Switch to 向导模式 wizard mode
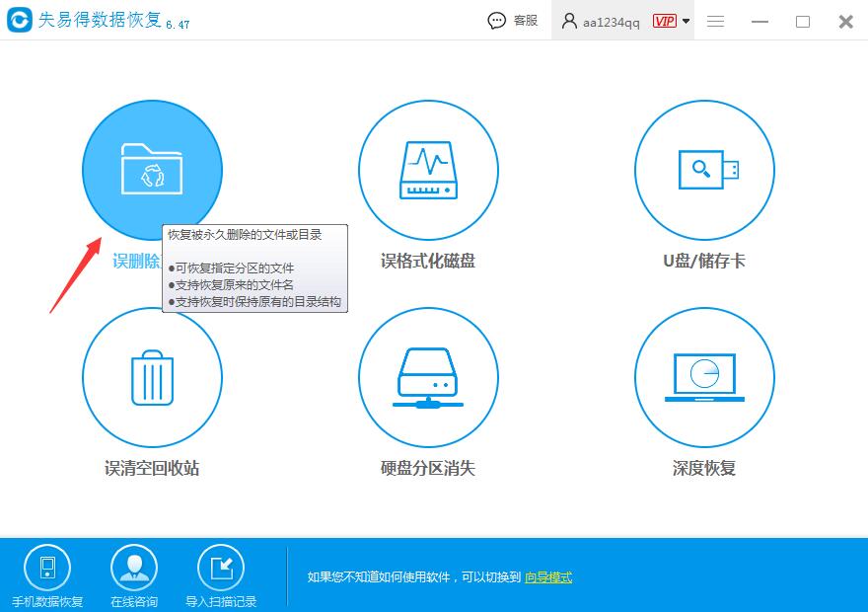The width and height of the screenshot is (868, 612). (546, 576)
